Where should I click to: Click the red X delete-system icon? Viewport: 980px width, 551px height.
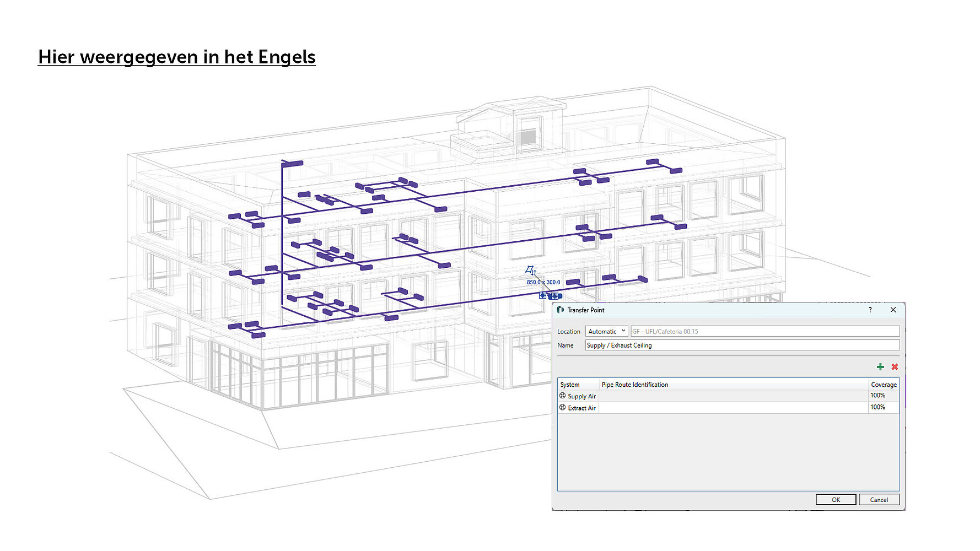[x=895, y=367]
